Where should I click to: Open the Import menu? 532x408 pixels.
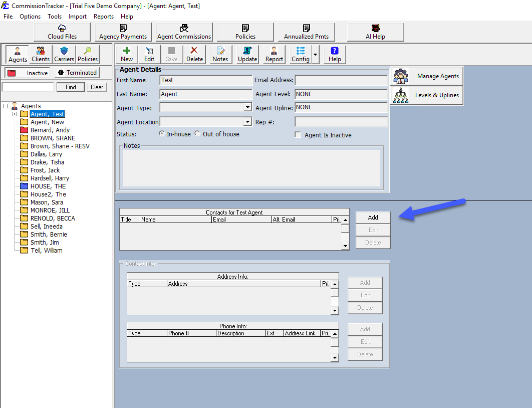78,16
